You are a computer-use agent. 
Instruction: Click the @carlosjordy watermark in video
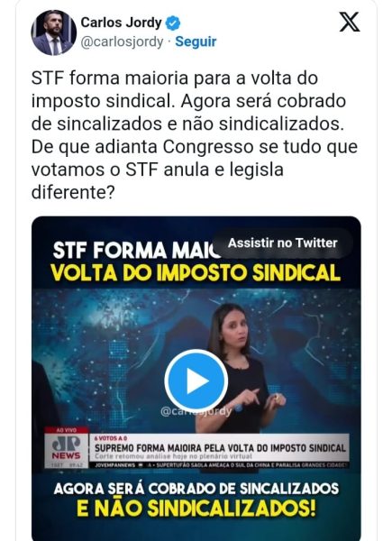tap(196, 411)
